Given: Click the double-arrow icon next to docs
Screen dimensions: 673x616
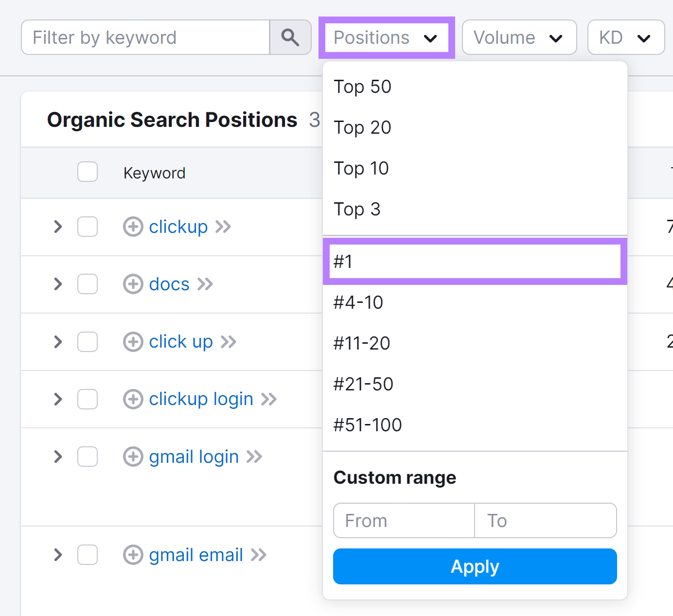Looking at the screenshot, I should point(205,284).
